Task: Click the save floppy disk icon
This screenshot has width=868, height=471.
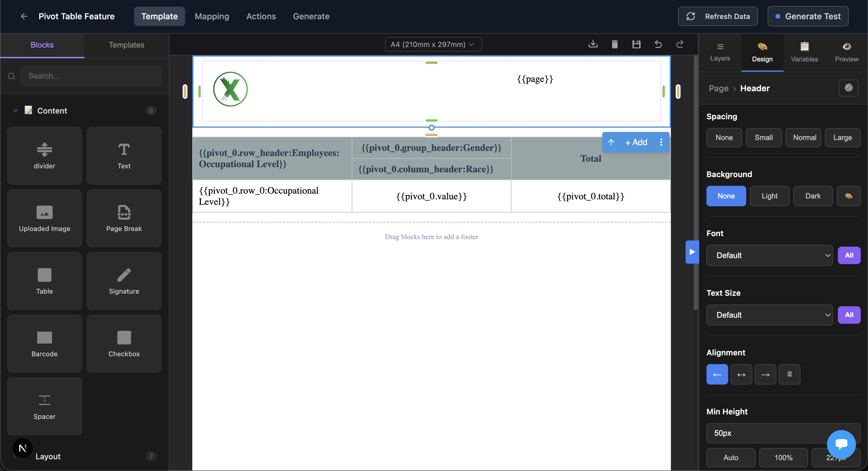Action: pyautogui.click(x=636, y=44)
